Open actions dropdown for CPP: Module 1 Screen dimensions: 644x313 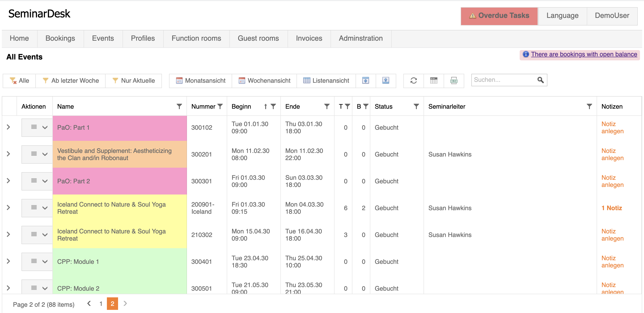(x=45, y=262)
